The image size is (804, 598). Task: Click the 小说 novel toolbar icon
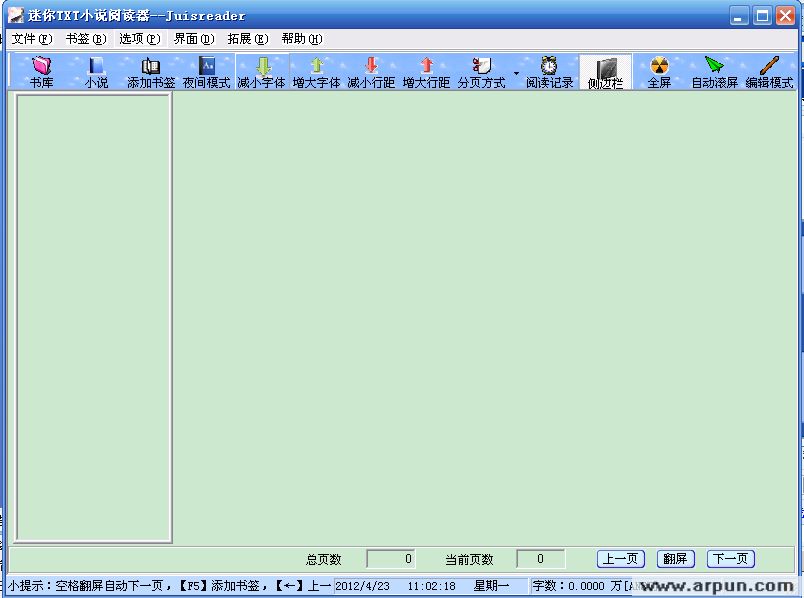[96, 72]
